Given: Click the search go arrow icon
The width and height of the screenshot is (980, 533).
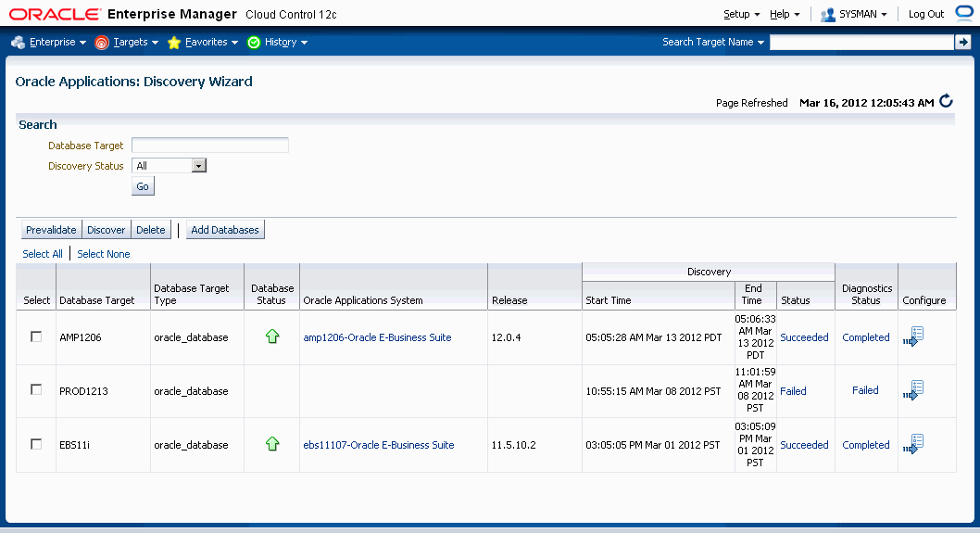Looking at the screenshot, I should pyautogui.click(x=963, y=42).
